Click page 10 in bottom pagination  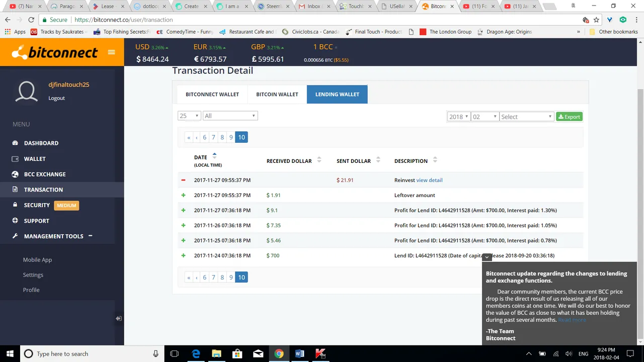(242, 277)
